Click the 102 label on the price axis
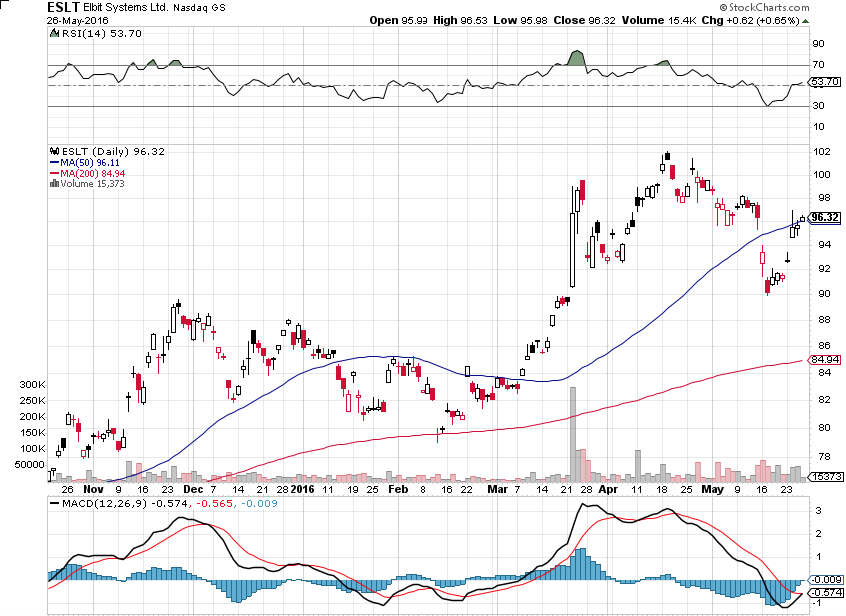The width and height of the screenshot is (846, 616). pyautogui.click(x=822, y=152)
